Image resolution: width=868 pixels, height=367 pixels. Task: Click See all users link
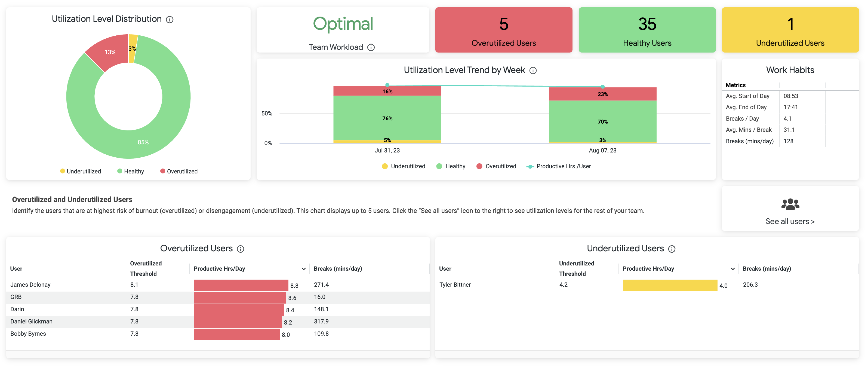(790, 221)
